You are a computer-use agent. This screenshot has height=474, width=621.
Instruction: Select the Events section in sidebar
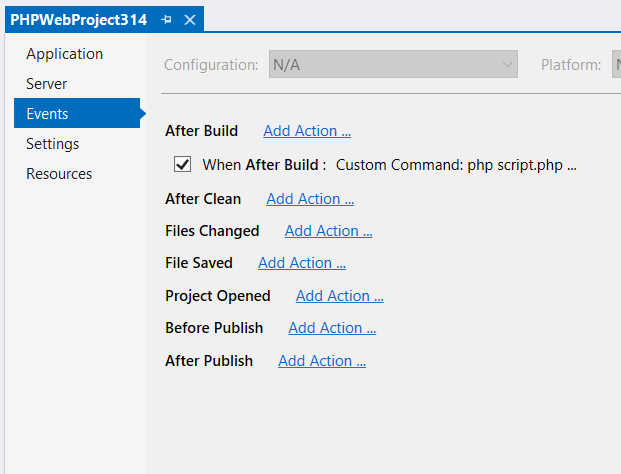click(x=47, y=114)
